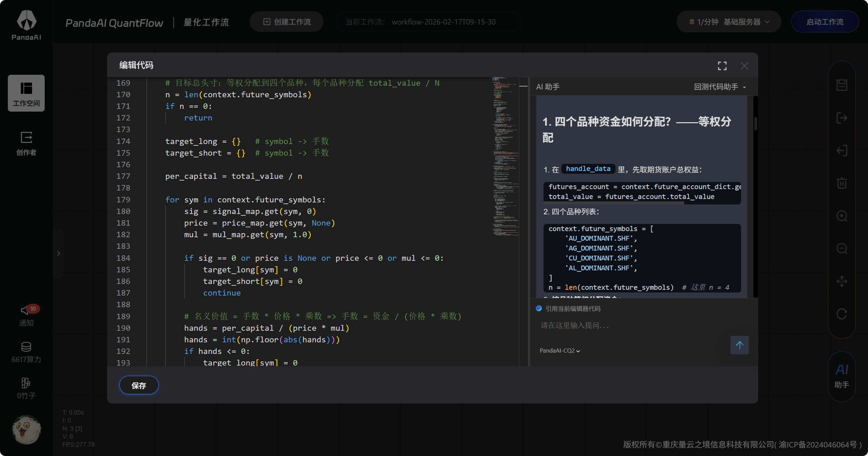Open the owl user avatar
The width and height of the screenshot is (868, 456).
[26, 429]
